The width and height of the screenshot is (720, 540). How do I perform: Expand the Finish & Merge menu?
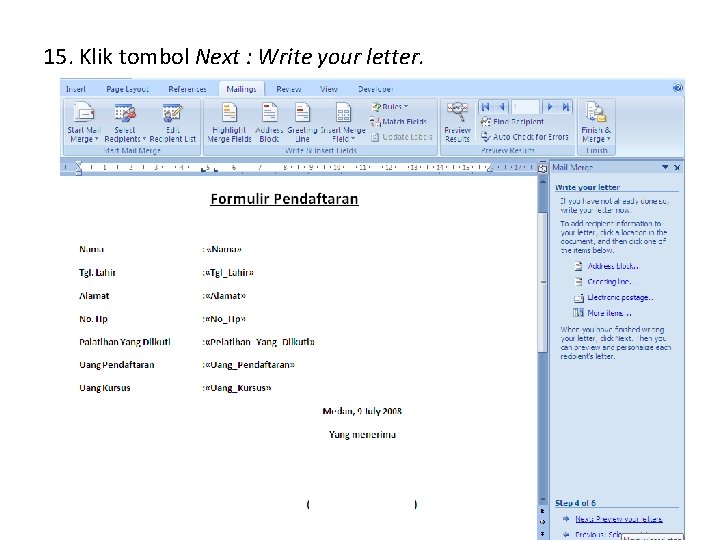[596, 123]
